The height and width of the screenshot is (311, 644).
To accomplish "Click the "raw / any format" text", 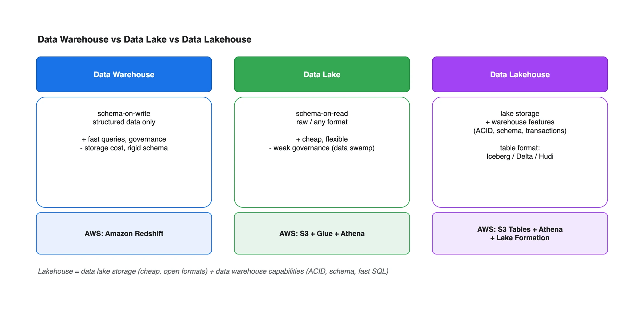I will [x=322, y=122].
